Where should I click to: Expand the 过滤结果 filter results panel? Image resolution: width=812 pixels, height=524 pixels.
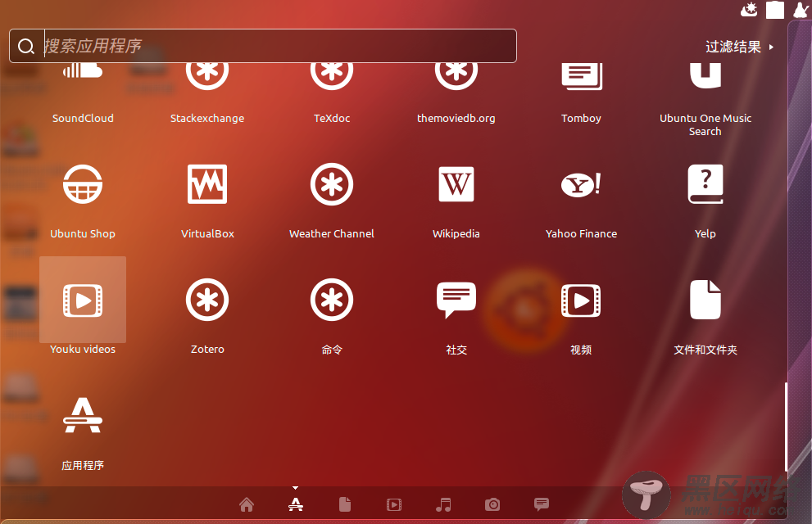[740, 47]
